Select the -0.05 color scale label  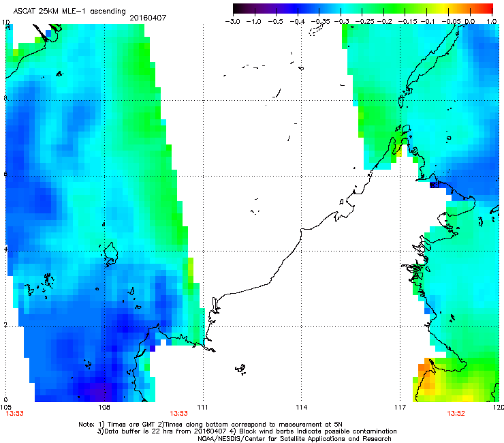tap(451, 22)
